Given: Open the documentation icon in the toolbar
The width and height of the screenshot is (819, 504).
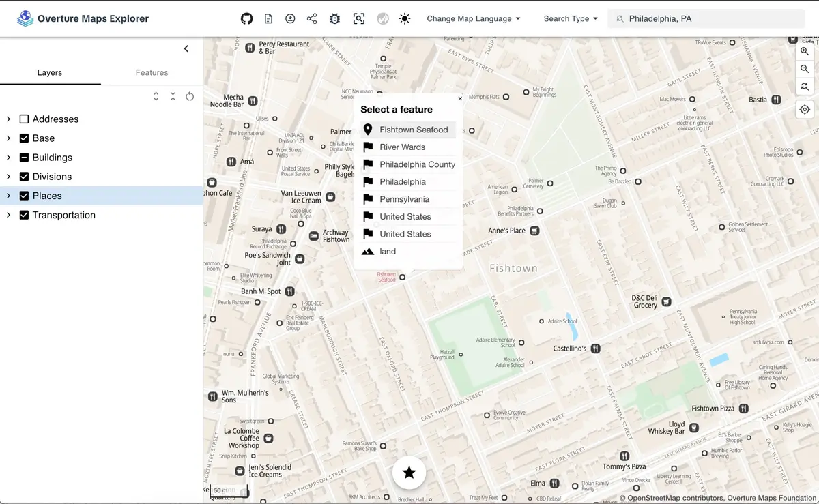Looking at the screenshot, I should point(268,18).
